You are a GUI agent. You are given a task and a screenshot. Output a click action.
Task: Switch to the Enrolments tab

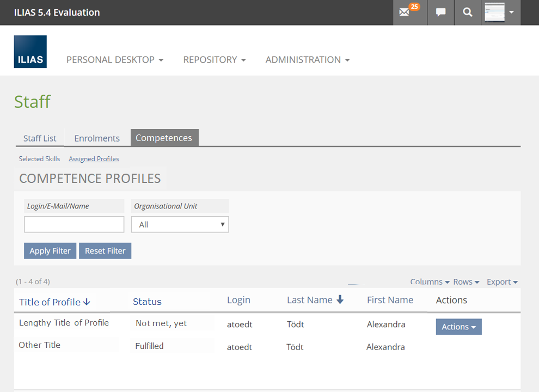click(97, 138)
